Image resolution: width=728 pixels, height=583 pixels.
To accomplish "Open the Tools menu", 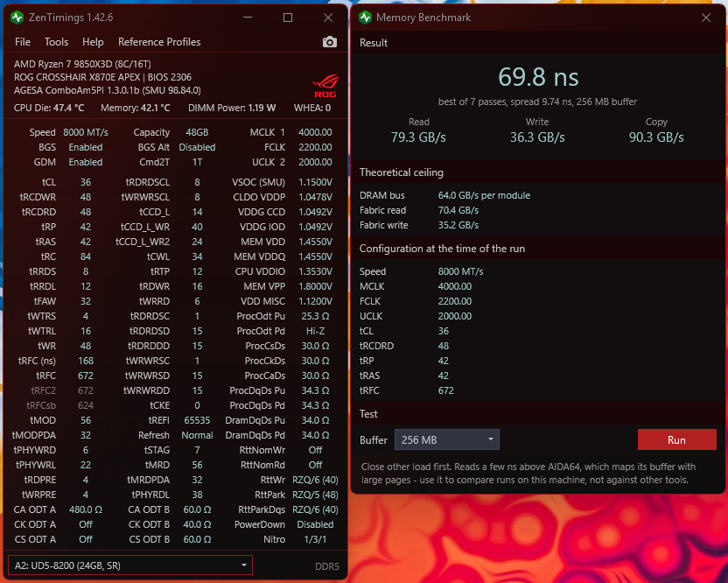I will [56, 42].
